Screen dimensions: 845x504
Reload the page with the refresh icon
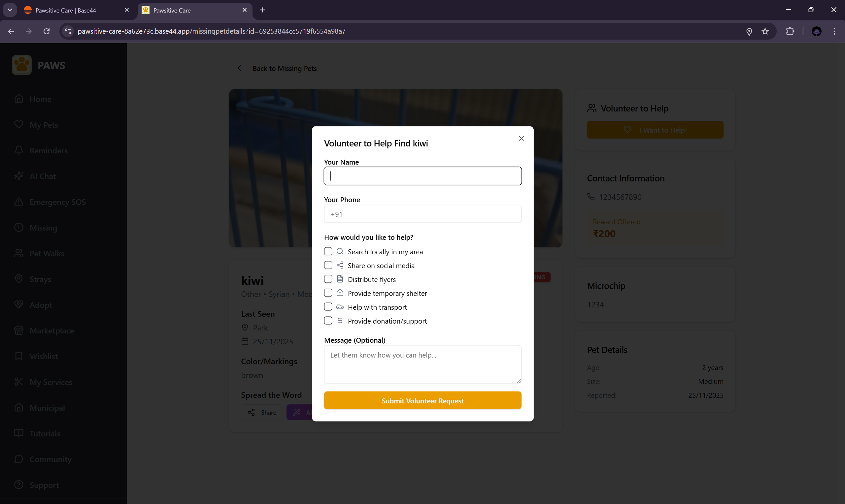pyautogui.click(x=47, y=31)
